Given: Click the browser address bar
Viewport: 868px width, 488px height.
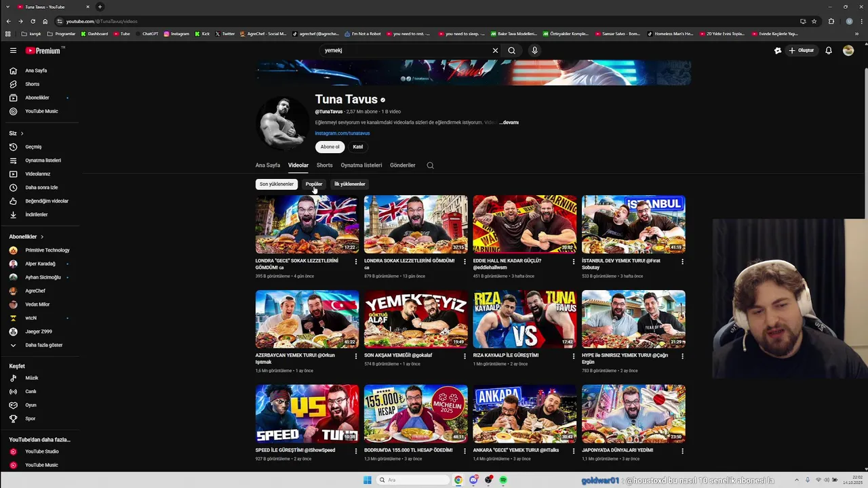Looking at the screenshot, I should click(x=427, y=21).
